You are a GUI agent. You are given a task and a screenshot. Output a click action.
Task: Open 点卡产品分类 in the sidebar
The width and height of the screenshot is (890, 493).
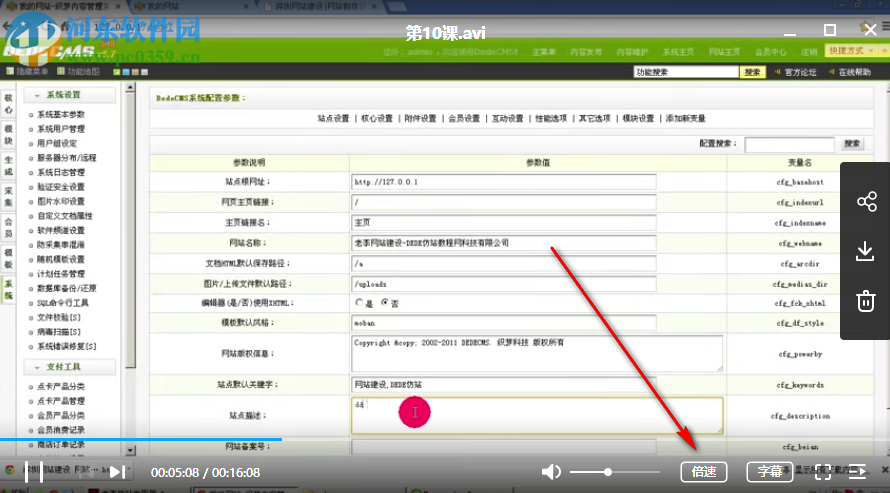click(61, 386)
